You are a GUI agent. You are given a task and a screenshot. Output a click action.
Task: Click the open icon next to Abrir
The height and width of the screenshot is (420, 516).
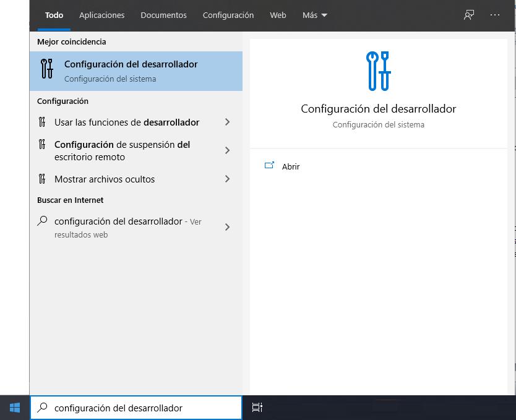tap(269, 166)
